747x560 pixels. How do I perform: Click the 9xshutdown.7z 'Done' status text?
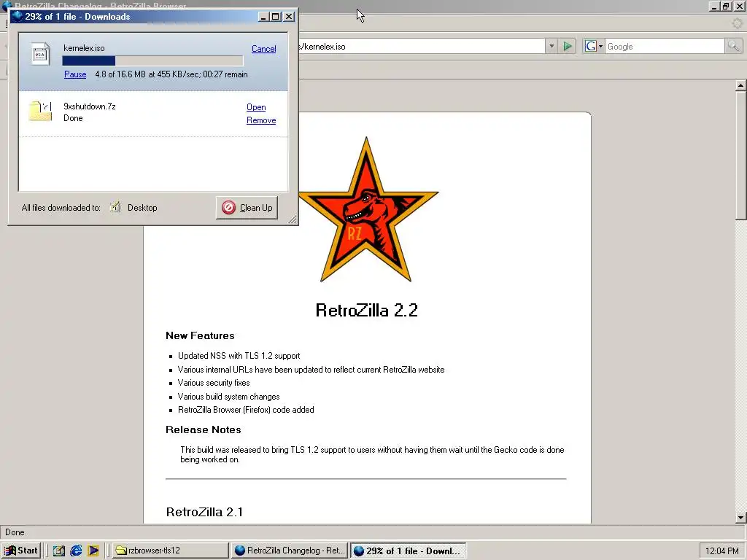click(x=73, y=118)
